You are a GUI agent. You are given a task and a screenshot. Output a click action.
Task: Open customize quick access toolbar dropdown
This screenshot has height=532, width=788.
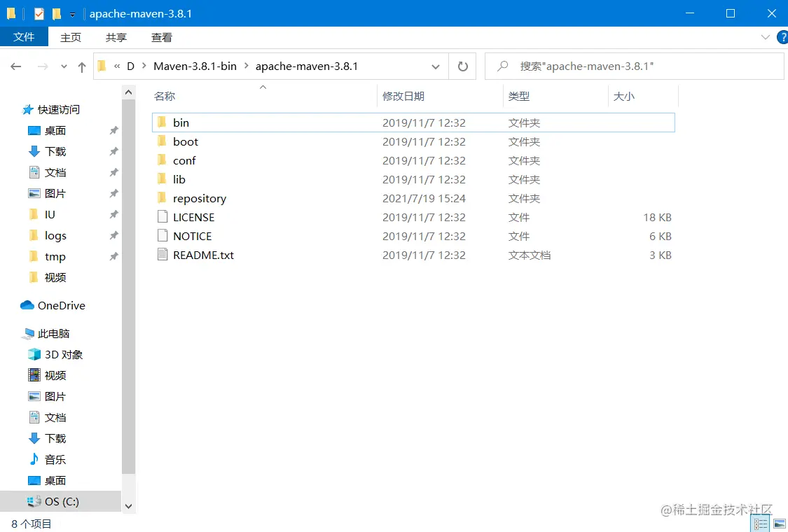tap(72, 15)
